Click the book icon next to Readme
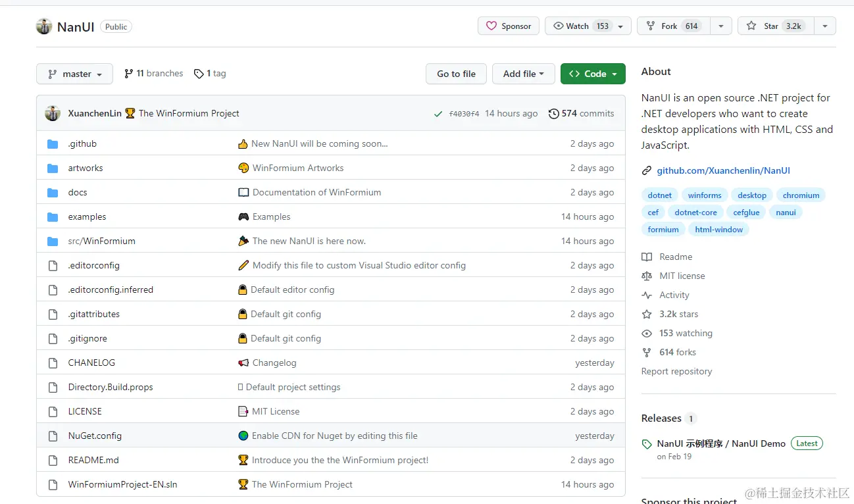 pyautogui.click(x=647, y=257)
